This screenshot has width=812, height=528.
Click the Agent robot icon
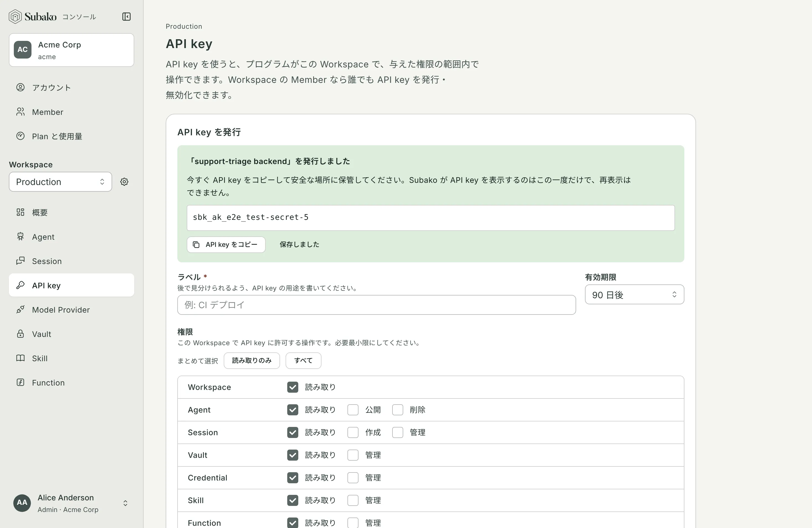20,236
